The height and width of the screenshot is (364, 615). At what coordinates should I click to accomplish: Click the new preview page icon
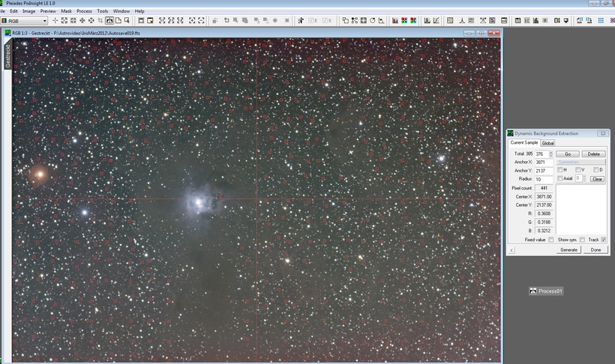point(118,20)
